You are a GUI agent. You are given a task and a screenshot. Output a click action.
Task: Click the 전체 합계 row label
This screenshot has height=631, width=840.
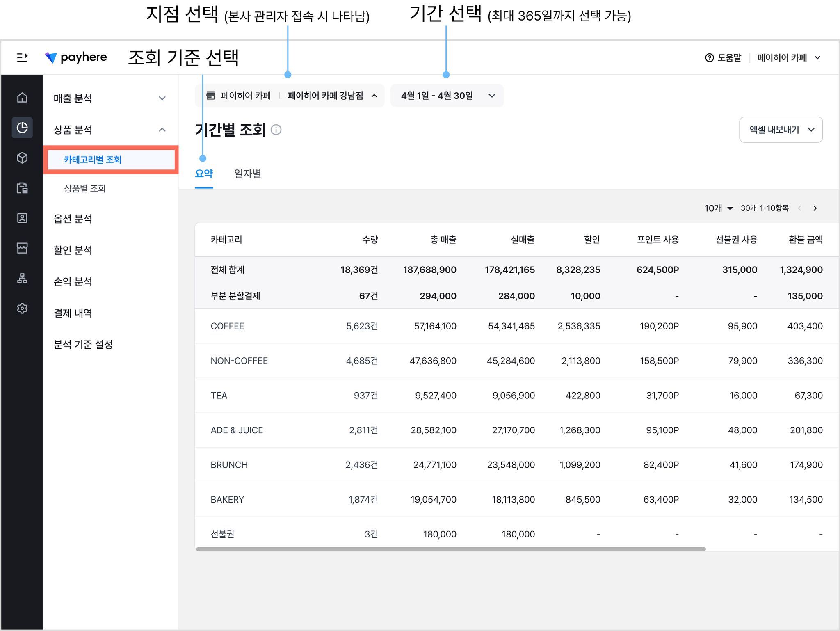pyautogui.click(x=227, y=270)
